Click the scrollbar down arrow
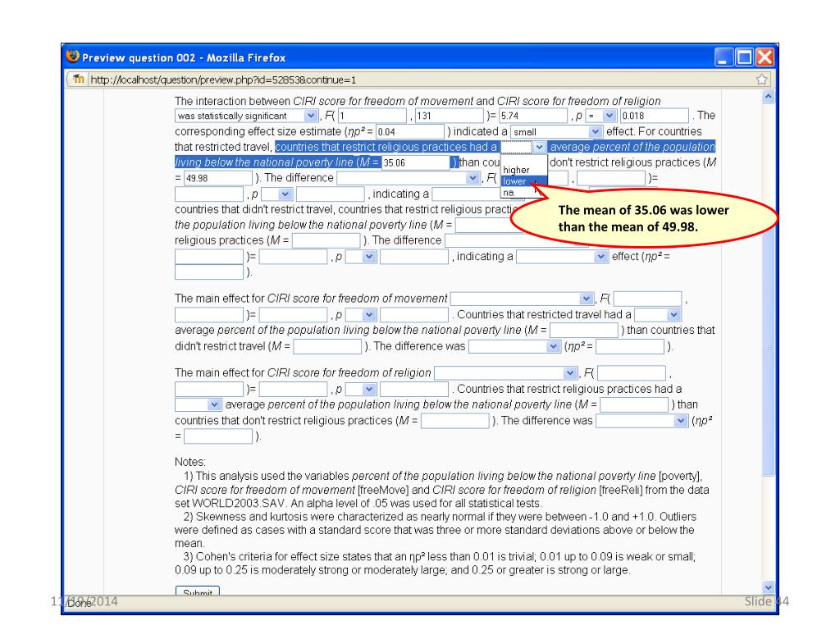This screenshot has height=630, width=840. tap(768, 587)
